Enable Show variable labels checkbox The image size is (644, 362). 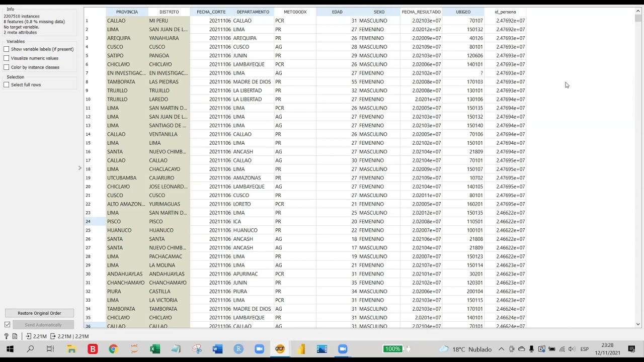click(7, 49)
